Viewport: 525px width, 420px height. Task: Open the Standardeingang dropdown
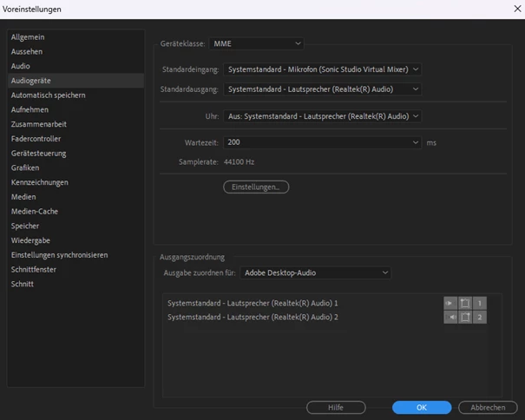pos(323,69)
